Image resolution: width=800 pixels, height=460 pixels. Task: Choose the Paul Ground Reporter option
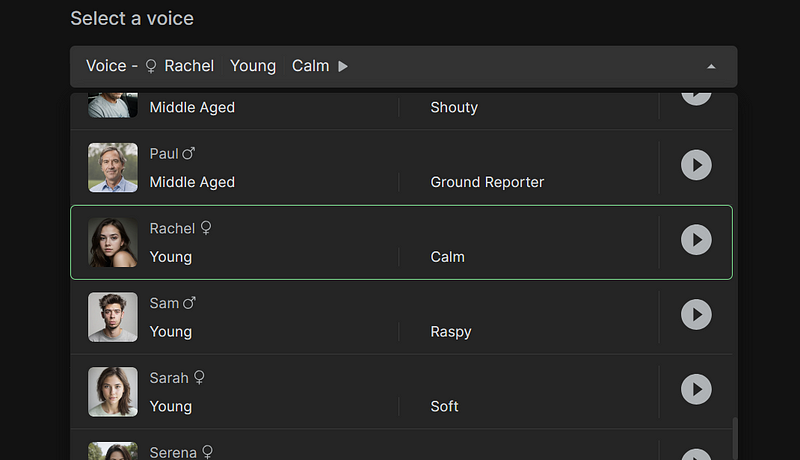tap(402, 167)
